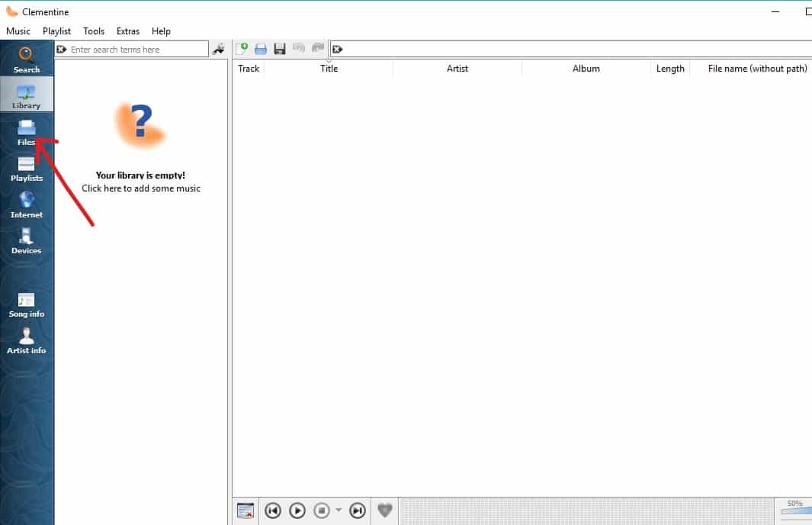Open the Music menu
Screen dimensions: 812x525
(18, 31)
